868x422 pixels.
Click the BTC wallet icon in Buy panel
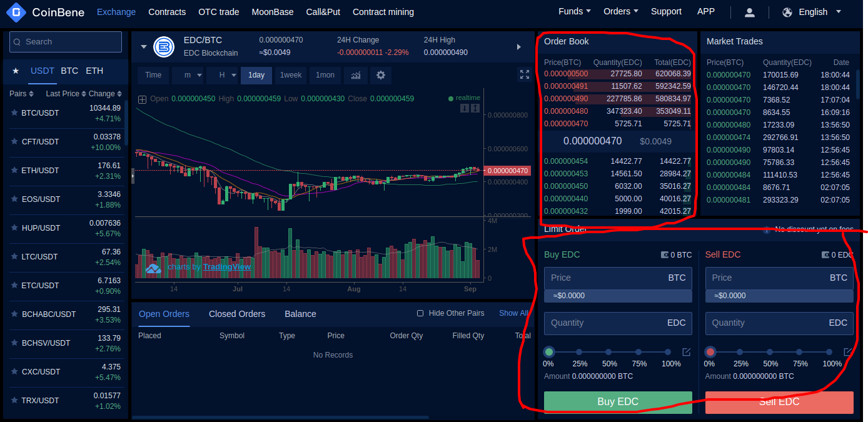(x=665, y=255)
